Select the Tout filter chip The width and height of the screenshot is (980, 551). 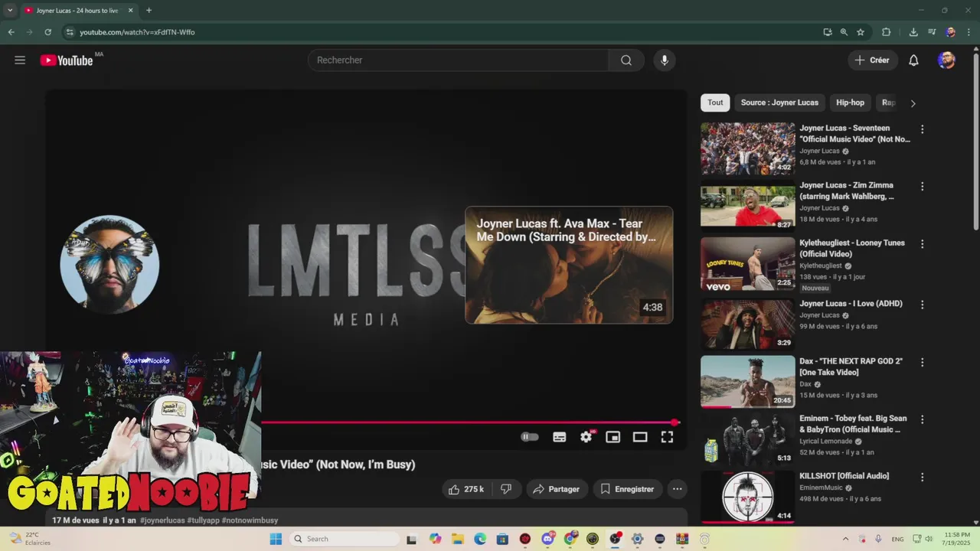(x=715, y=103)
